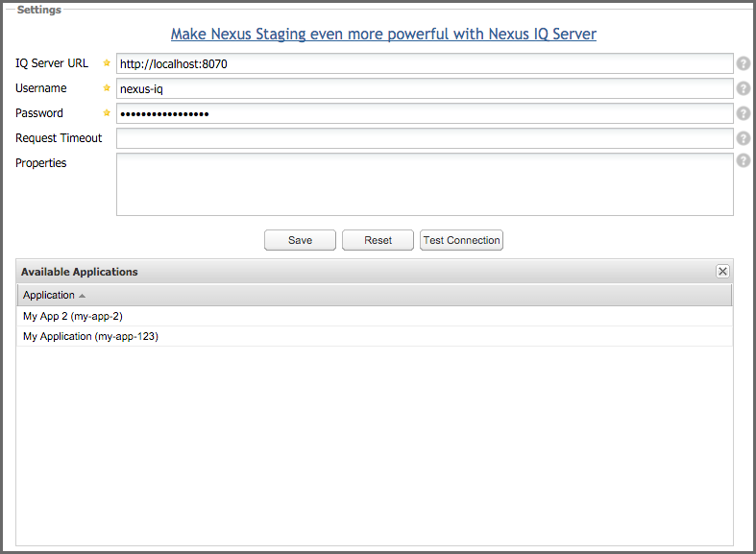This screenshot has height=554, width=756.
Task: Focus the IQ Server URL field
Action: pyautogui.click(x=425, y=63)
